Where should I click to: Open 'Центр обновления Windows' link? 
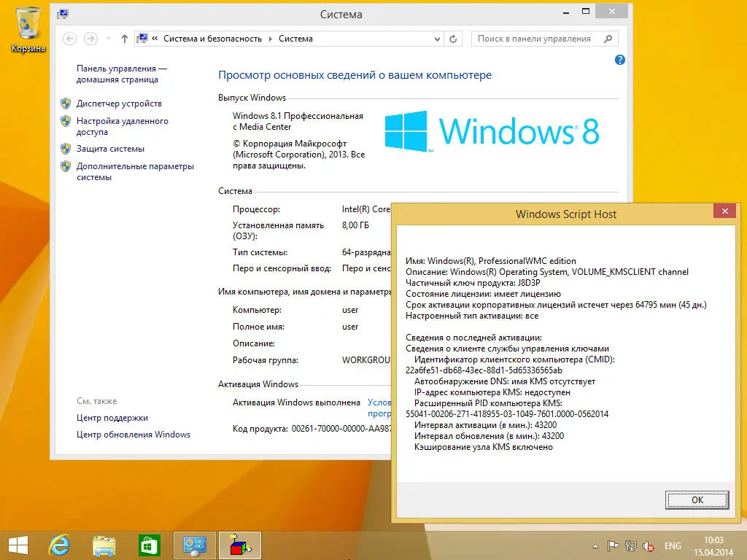tap(133, 435)
